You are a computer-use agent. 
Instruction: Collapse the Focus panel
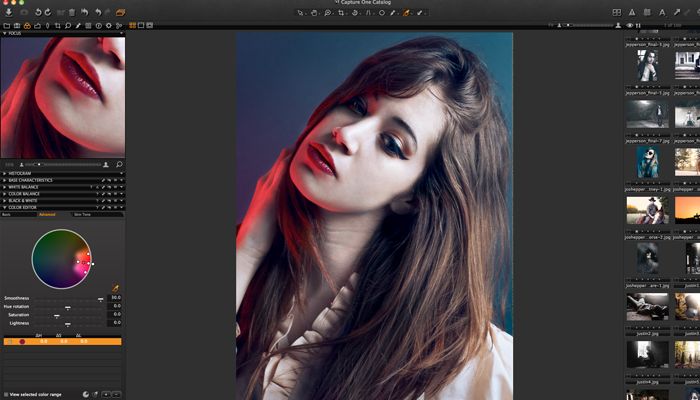5,33
